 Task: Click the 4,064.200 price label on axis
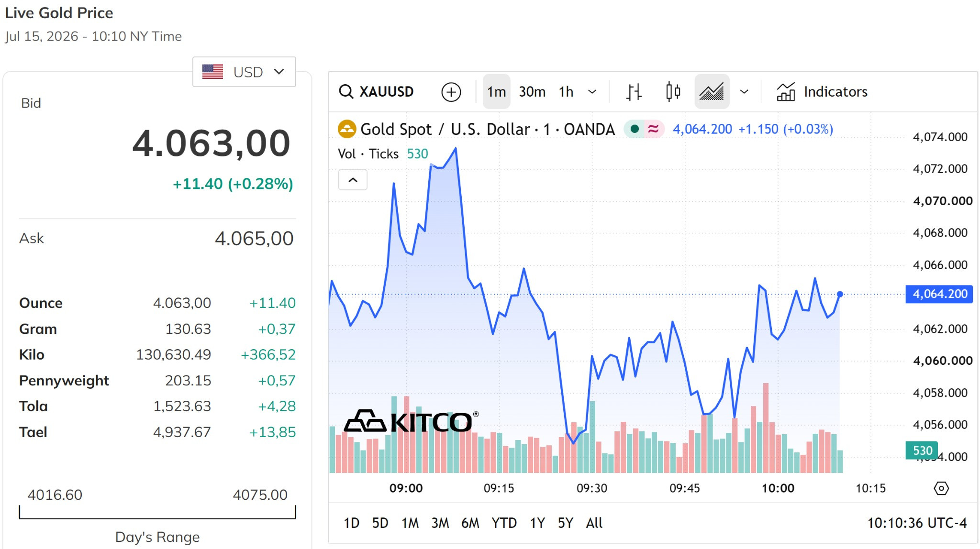pos(939,294)
